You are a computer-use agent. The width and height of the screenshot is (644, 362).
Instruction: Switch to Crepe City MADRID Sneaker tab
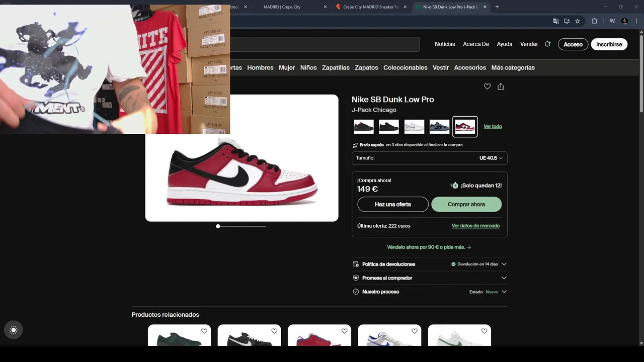pos(370,7)
